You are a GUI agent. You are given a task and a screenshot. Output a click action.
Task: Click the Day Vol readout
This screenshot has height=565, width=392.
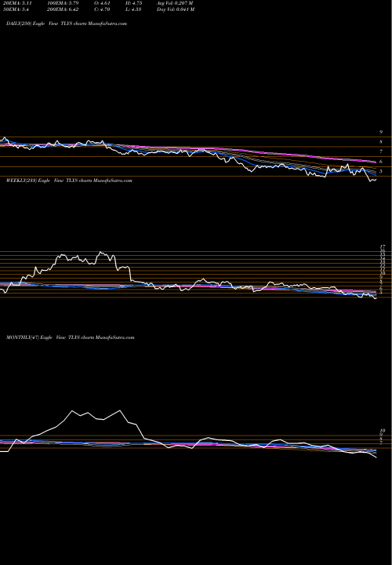point(176,9)
